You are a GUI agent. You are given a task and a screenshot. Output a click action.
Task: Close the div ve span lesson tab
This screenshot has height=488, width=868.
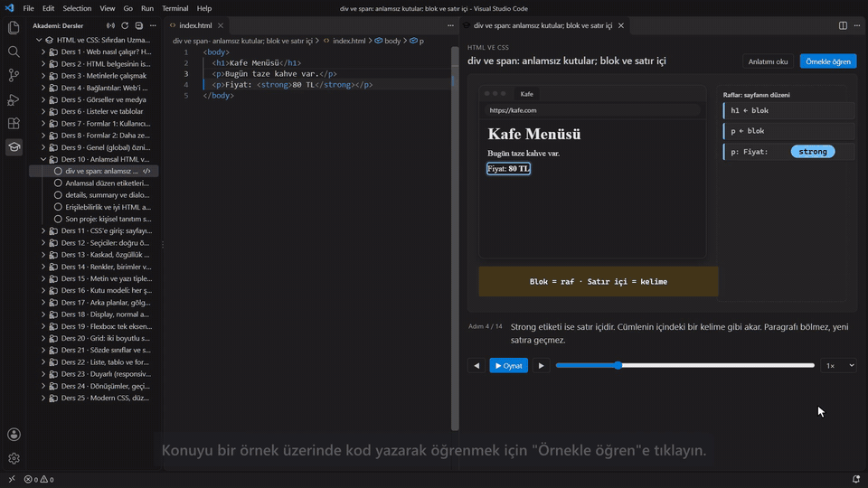tap(621, 25)
